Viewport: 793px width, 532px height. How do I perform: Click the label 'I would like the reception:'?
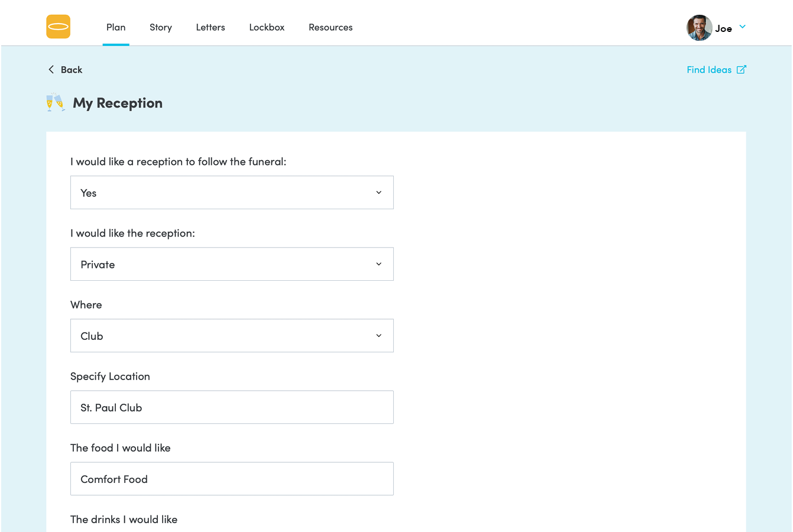coord(132,233)
